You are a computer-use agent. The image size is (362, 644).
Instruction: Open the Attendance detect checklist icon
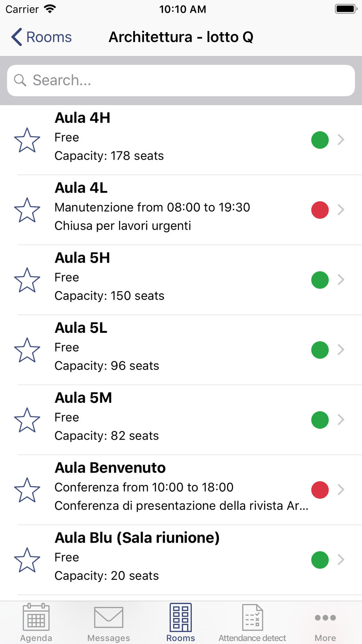[x=252, y=617]
